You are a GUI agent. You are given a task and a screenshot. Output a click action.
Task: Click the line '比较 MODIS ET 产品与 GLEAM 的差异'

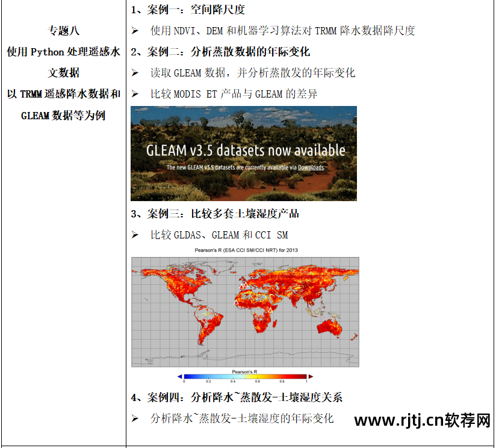click(234, 94)
